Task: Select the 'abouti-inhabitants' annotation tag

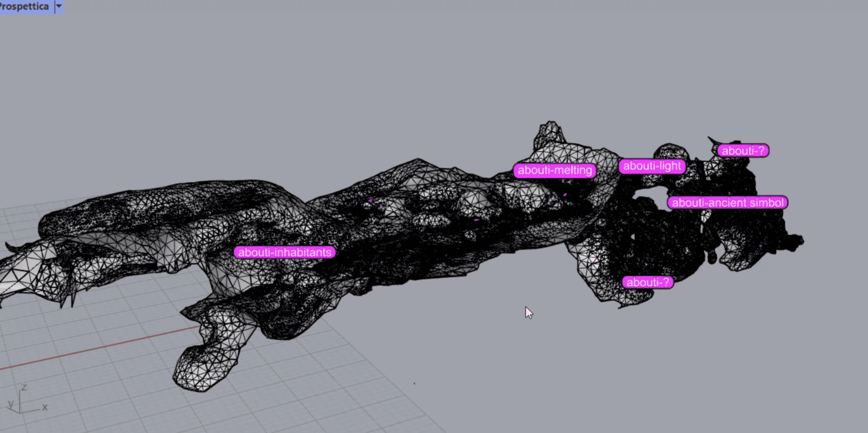Action: pyautogui.click(x=285, y=252)
